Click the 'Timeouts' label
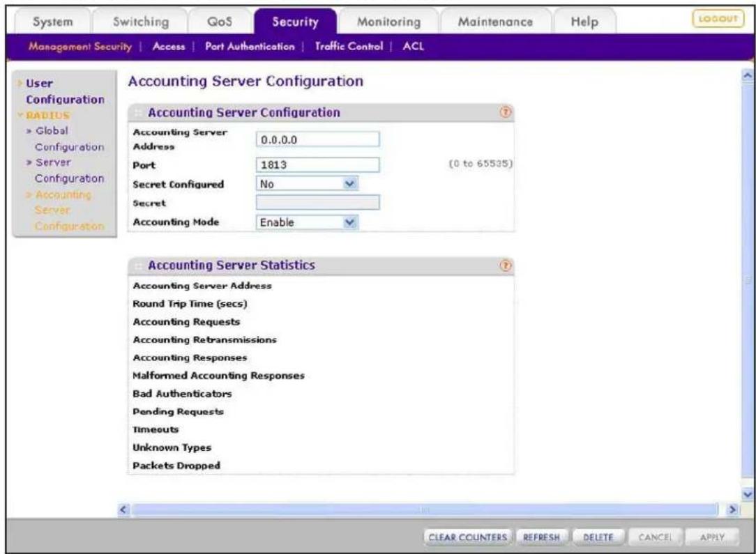Viewport: 756px width, 554px height. [156, 429]
